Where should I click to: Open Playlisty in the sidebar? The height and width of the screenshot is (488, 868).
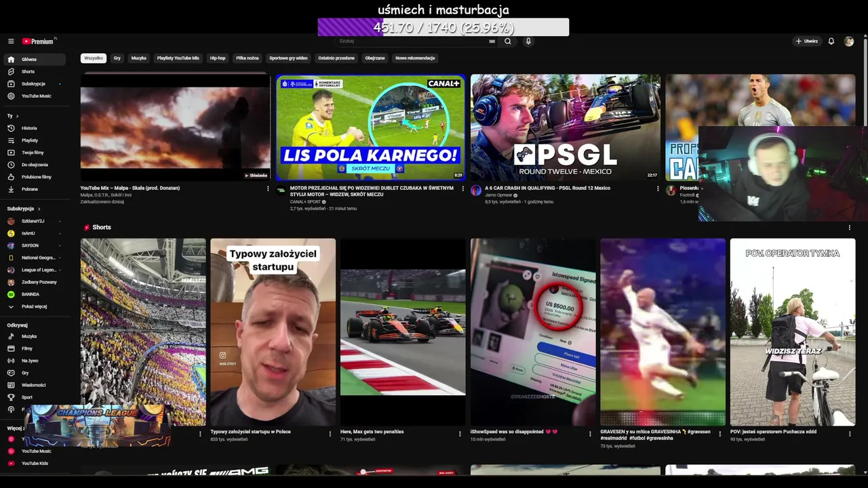point(36,140)
